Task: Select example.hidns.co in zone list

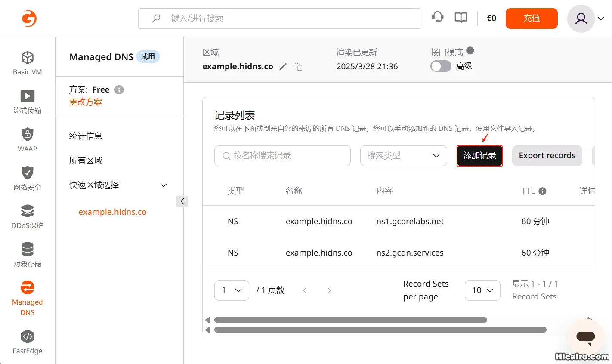Action: click(x=112, y=212)
